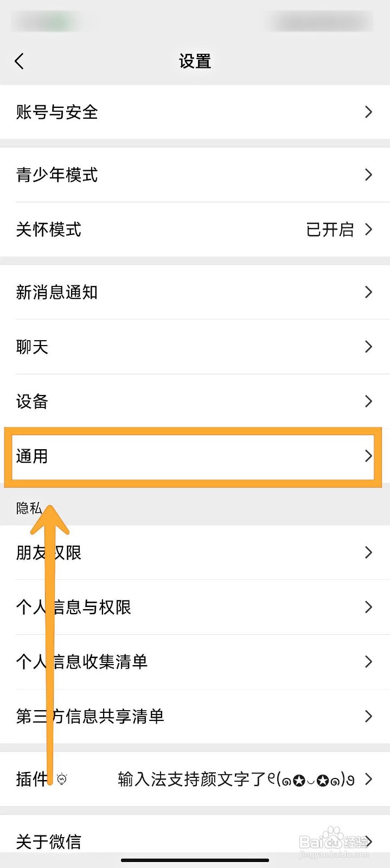Click the chevron on 通用 row

click(x=369, y=456)
